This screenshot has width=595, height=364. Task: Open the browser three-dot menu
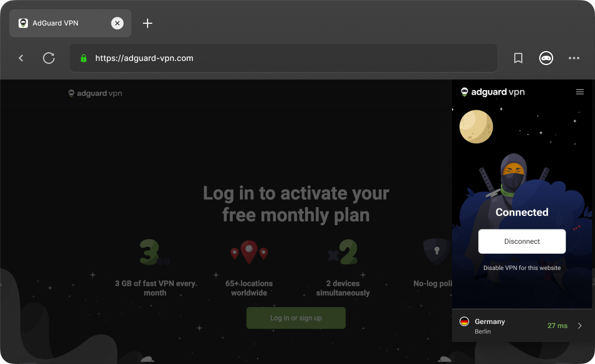click(x=574, y=58)
